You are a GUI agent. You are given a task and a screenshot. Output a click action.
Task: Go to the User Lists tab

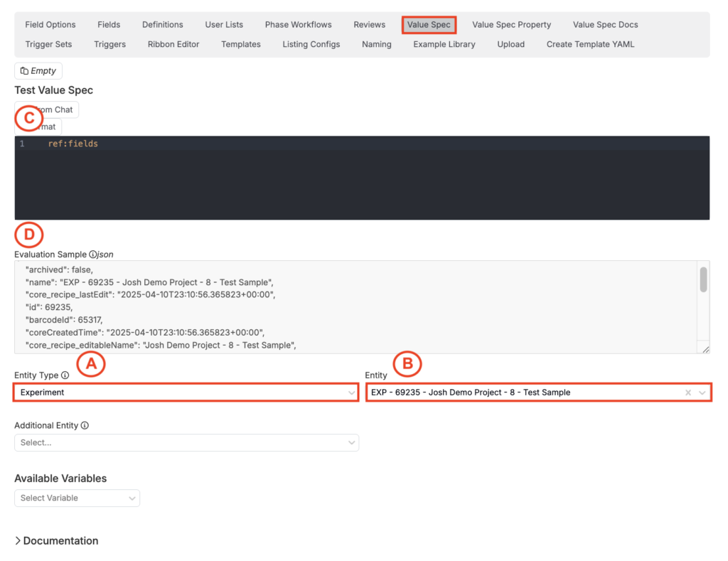[224, 25]
